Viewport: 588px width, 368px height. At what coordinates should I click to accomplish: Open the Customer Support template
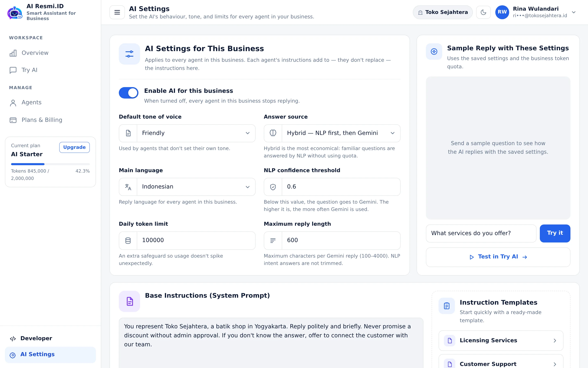(x=501, y=362)
